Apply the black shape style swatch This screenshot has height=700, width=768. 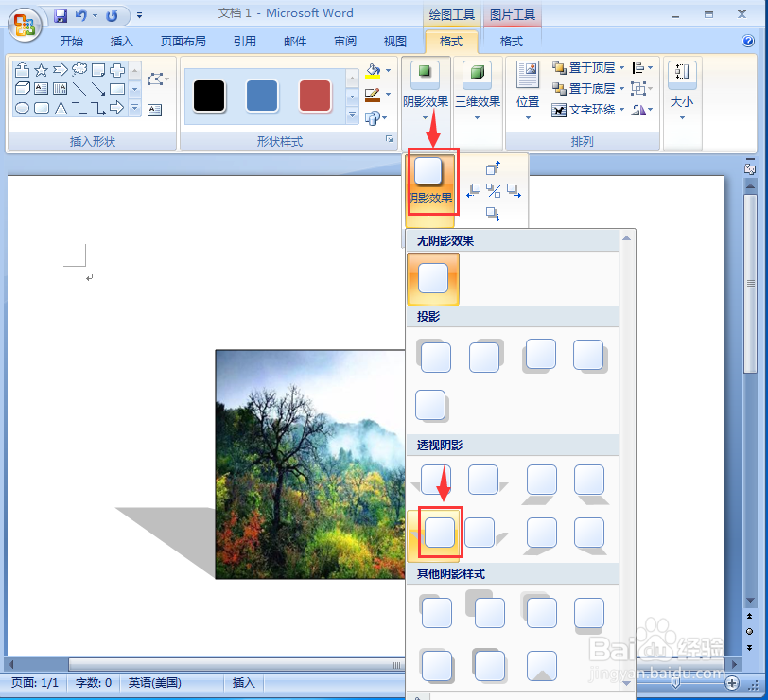[209, 96]
